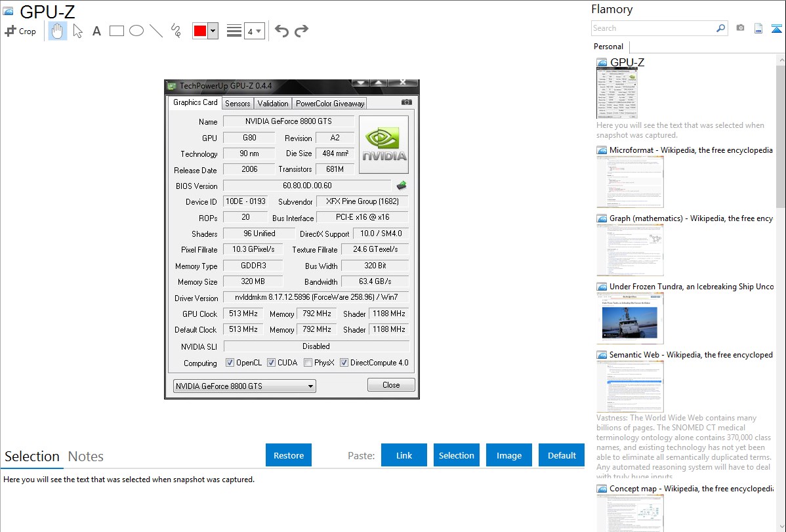Image resolution: width=786 pixels, height=532 pixels.
Task: Open the Under Frozen Tundra ship thumbnail
Action: (x=630, y=318)
